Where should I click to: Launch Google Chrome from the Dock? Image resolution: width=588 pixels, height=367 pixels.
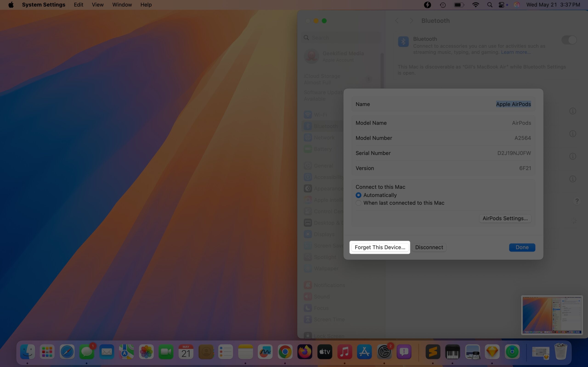[x=285, y=351]
